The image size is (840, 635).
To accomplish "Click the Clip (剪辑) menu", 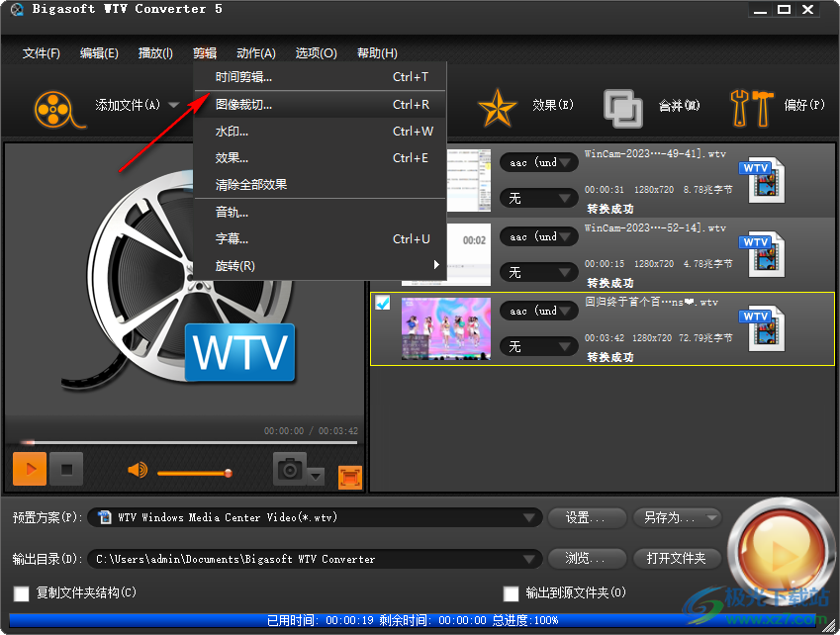I will pos(205,53).
